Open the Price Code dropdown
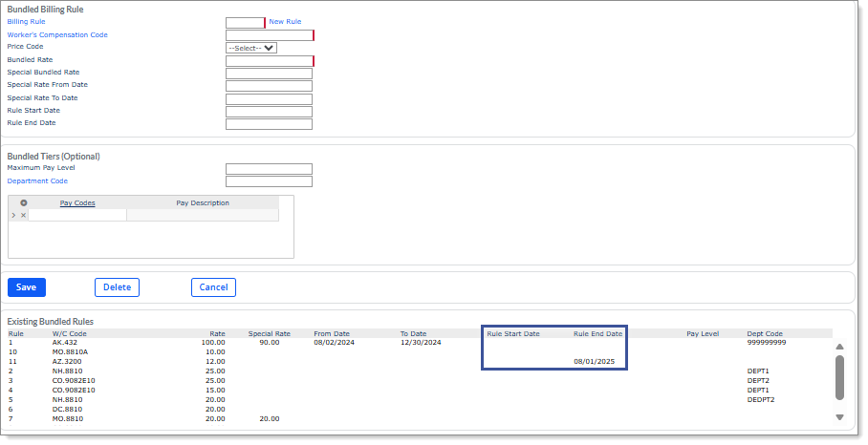This screenshot has width=868, height=445. click(251, 48)
